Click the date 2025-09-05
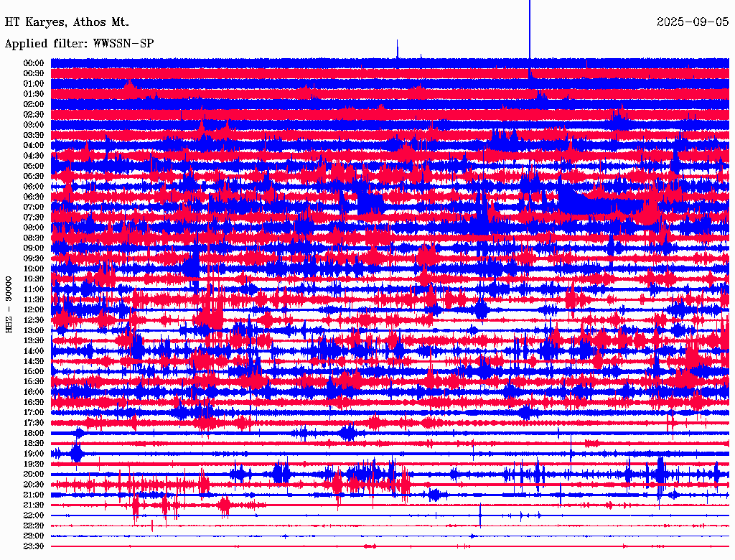 [x=693, y=22]
